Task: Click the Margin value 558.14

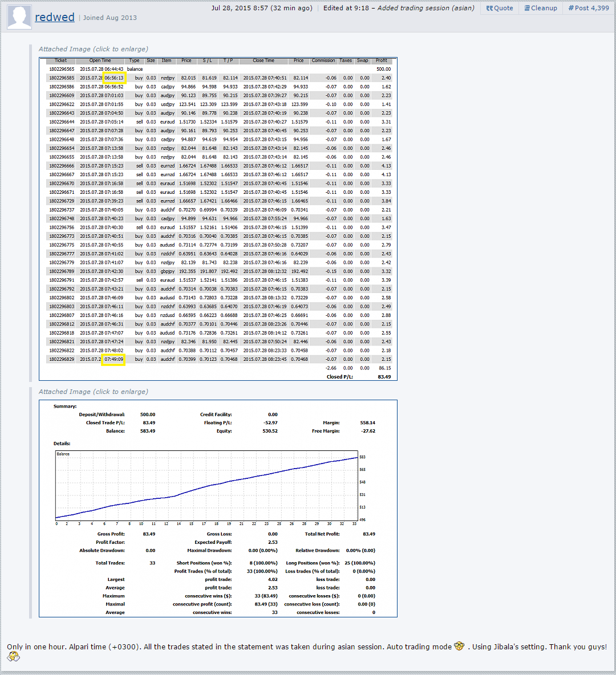Action: [367, 423]
